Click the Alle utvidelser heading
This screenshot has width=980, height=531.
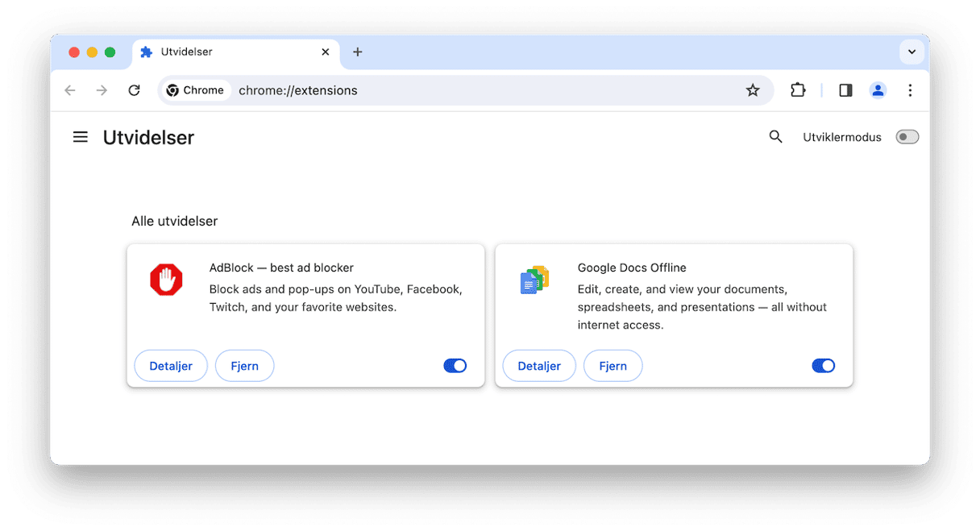pos(175,221)
